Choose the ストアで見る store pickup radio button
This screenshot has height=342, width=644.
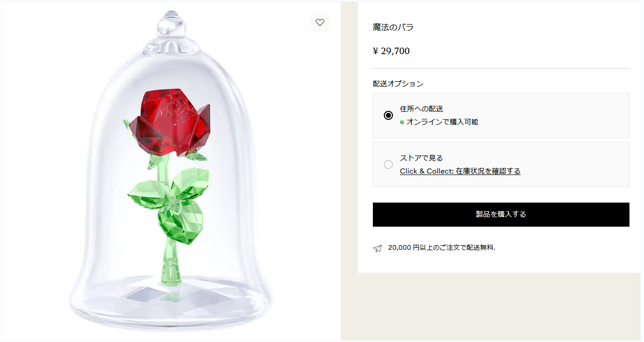[x=388, y=164]
